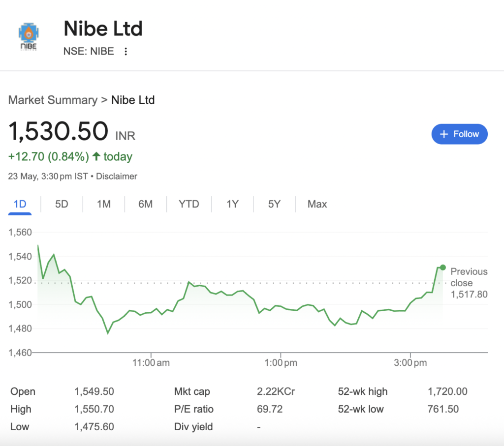The image size is (504, 446).
Task: Click the Follow button
Action: point(459,134)
